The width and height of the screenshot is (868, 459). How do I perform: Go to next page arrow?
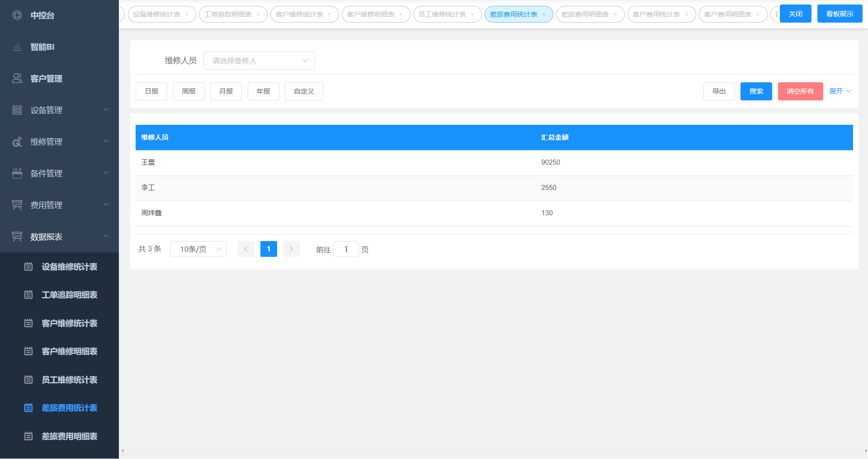[291, 249]
